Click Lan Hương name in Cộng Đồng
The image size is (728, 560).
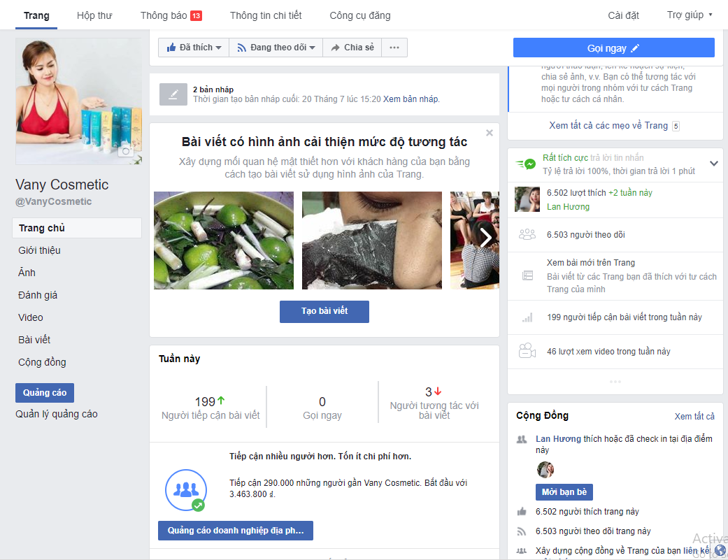pos(558,439)
